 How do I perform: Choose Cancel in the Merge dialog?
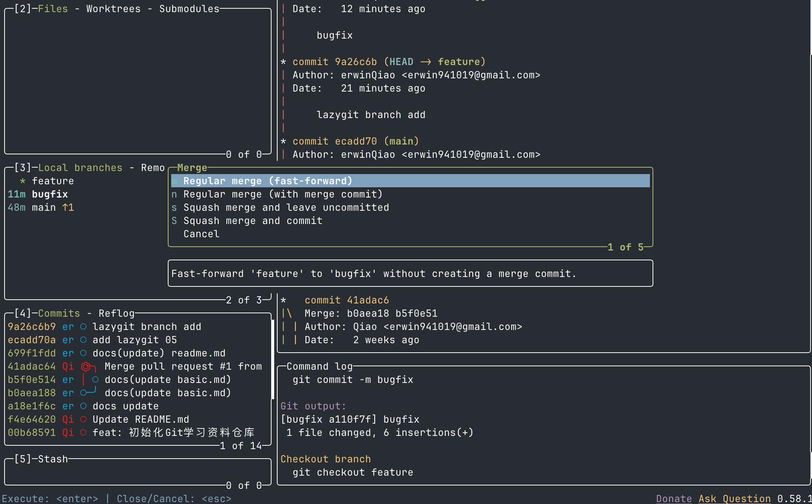201,234
